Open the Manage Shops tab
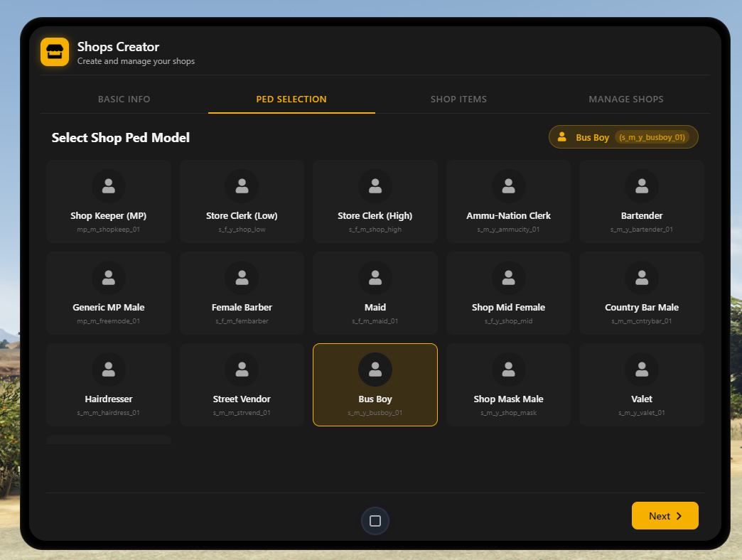This screenshot has width=742, height=560. click(x=626, y=99)
